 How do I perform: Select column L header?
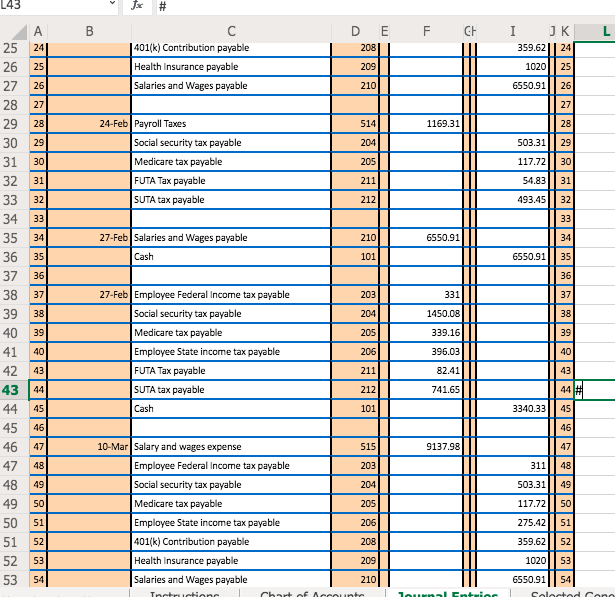pos(595,31)
